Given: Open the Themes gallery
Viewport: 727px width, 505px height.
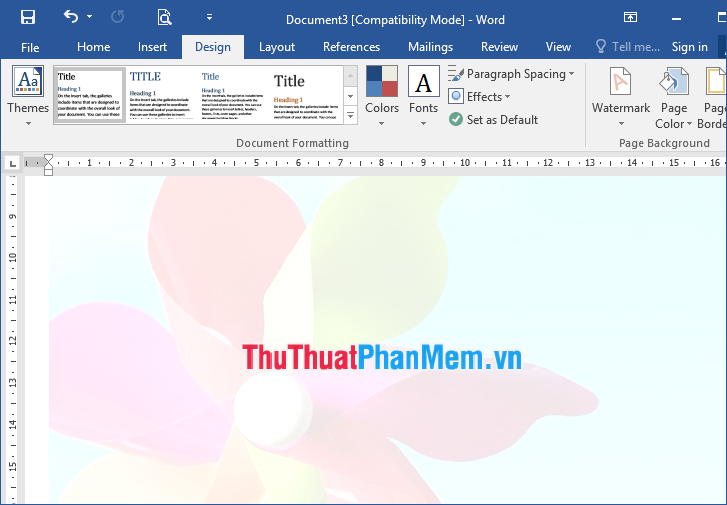Looking at the screenshot, I should coord(28,96).
